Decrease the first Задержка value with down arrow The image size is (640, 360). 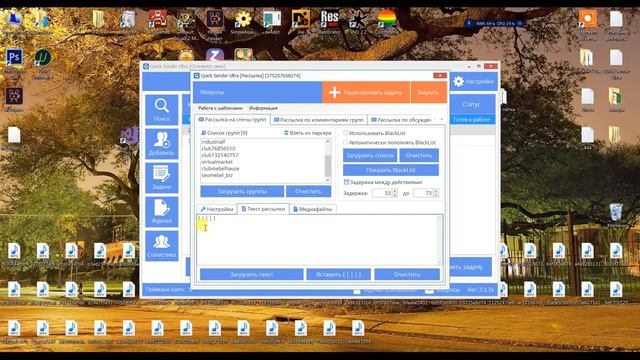pyautogui.click(x=395, y=195)
